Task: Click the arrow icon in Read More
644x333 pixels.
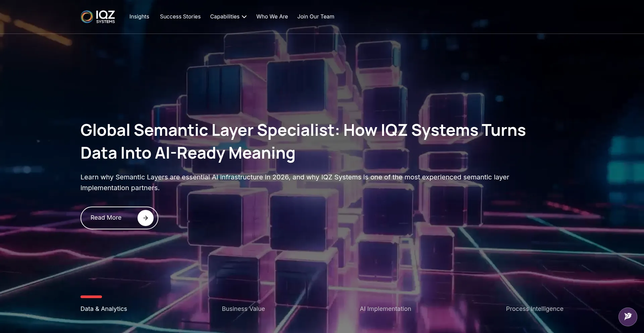Action: [146, 218]
